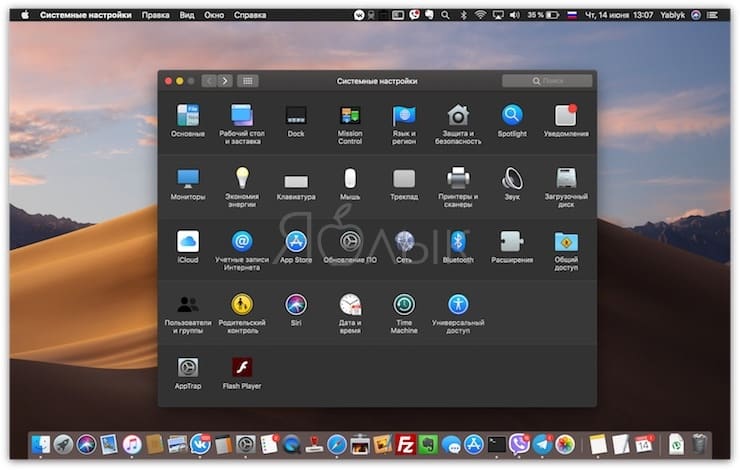The height and width of the screenshot is (470, 740).
Task: Open Язык и регион preferences
Action: coord(404,125)
